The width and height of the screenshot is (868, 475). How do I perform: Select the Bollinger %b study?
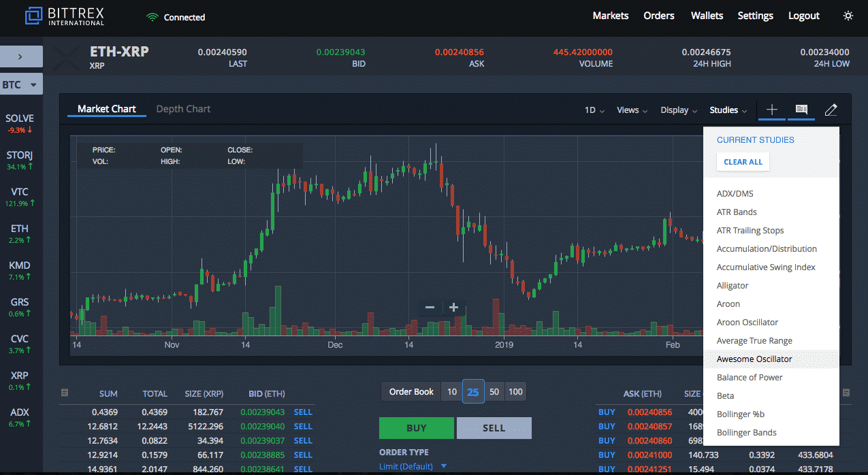point(771,414)
